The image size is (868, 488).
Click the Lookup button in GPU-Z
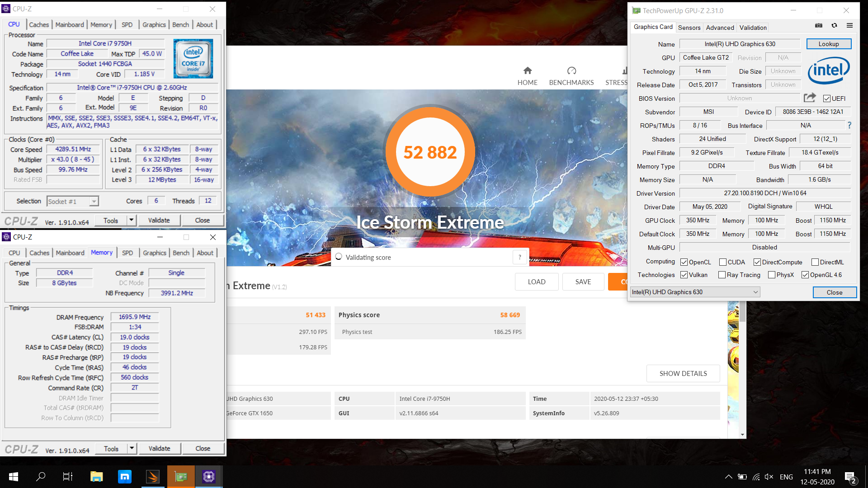(x=829, y=44)
